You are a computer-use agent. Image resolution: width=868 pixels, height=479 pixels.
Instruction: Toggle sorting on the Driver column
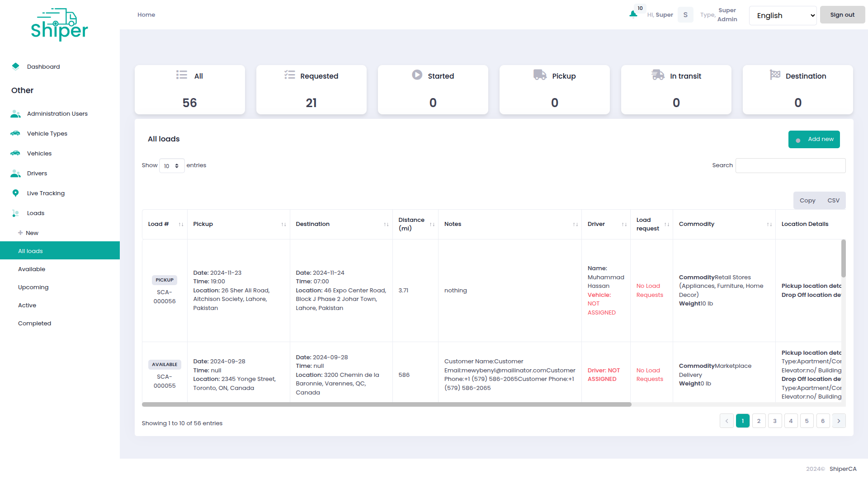click(x=625, y=224)
